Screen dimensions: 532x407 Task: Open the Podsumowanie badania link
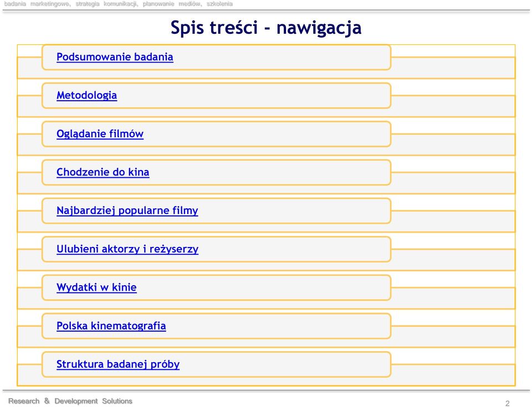[115, 57]
